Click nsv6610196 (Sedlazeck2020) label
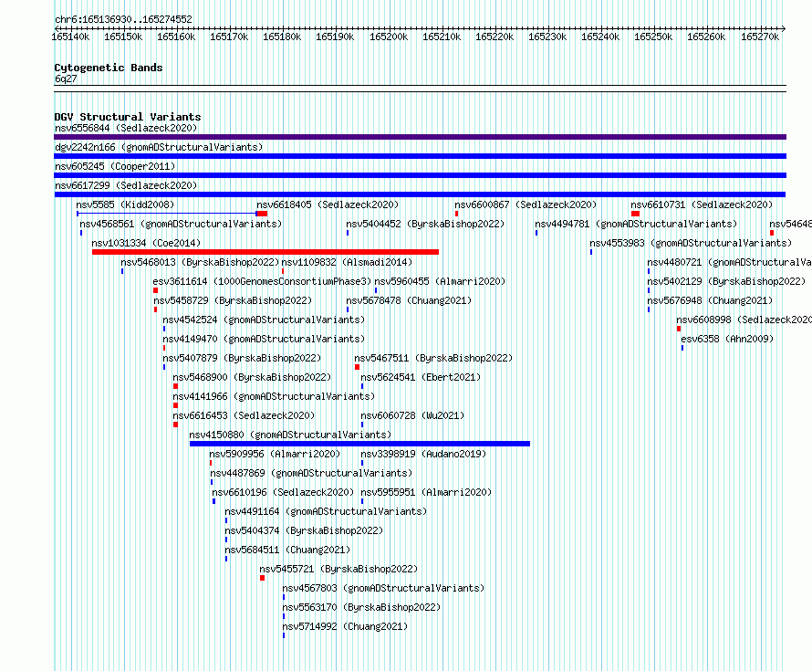The width and height of the screenshot is (812, 671). (283, 492)
